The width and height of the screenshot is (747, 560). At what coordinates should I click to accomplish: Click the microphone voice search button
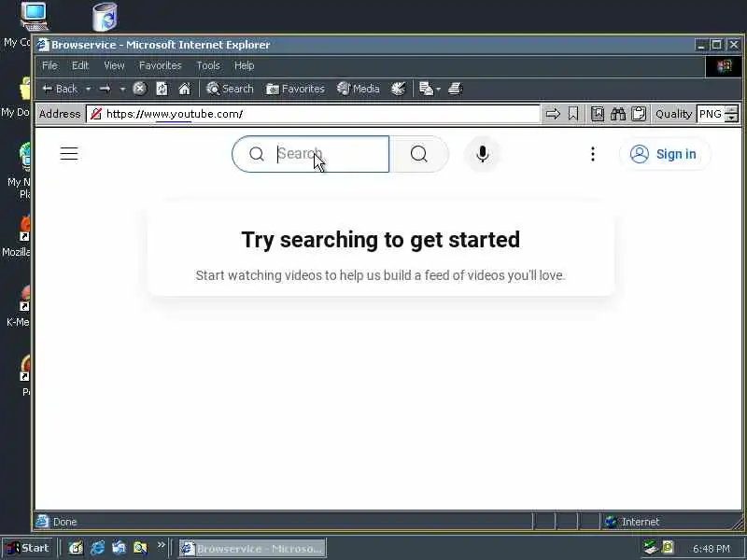pos(482,154)
